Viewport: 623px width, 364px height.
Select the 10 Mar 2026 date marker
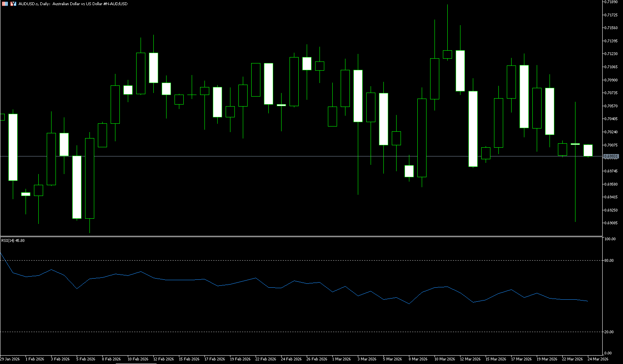444,359
